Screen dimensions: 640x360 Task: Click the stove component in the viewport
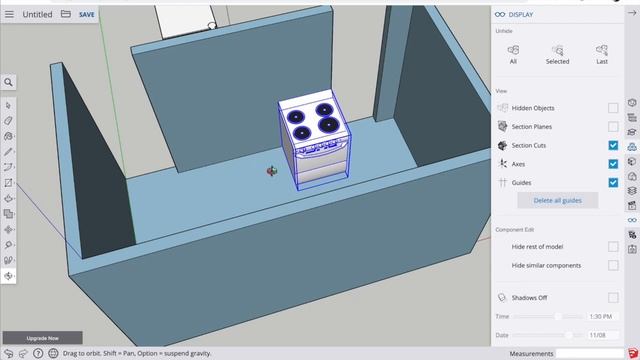pyautogui.click(x=314, y=141)
